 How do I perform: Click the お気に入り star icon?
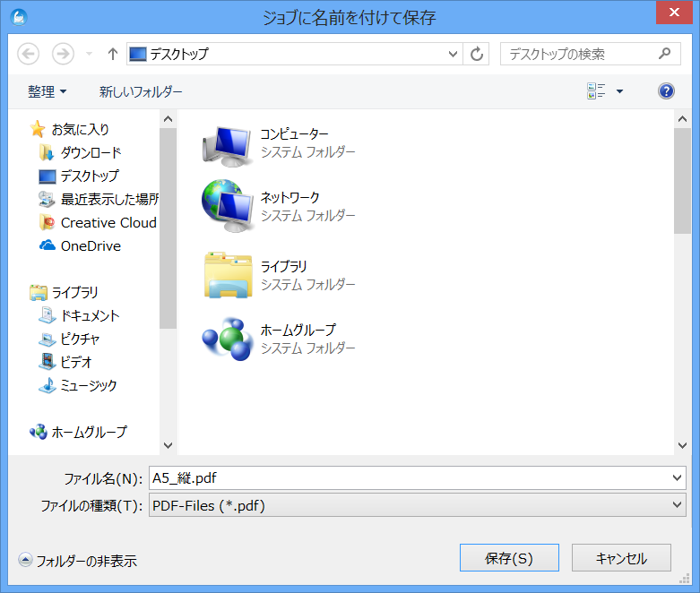38,129
